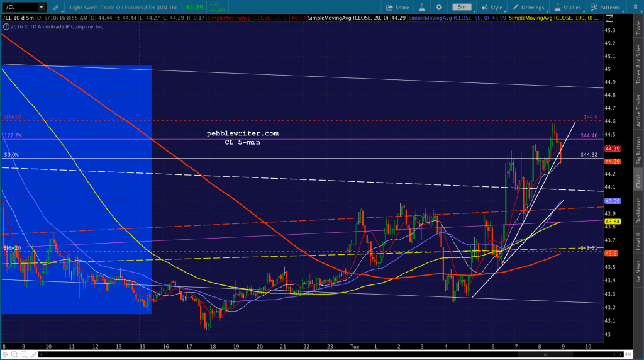Open the list menu icon at toolbar end
The width and height of the screenshot is (644, 360).
(635, 8)
